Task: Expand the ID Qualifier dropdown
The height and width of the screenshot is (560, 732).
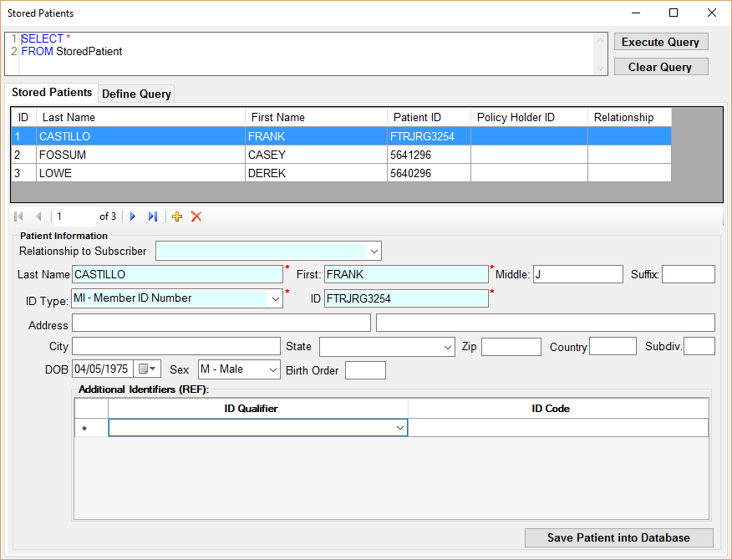Action: pos(399,428)
